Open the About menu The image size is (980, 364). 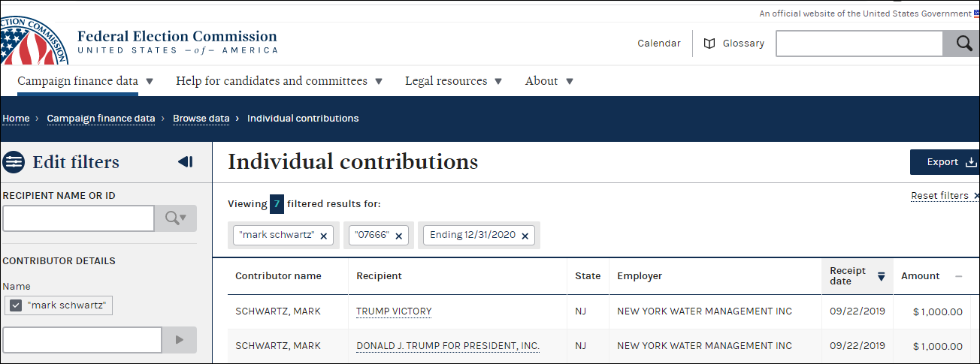tap(549, 81)
